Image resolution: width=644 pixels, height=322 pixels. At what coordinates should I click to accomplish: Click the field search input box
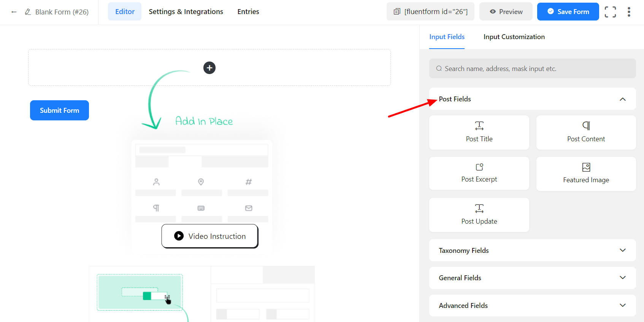point(532,69)
